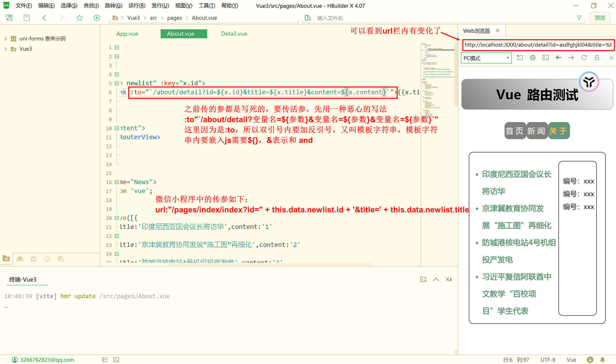616x364 pixels.
Task: Open the 运行(R) menu
Action: coord(137,6)
